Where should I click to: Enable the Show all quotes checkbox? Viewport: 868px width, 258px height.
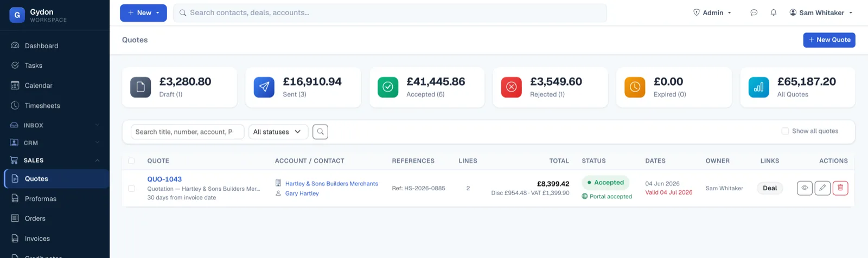click(785, 131)
